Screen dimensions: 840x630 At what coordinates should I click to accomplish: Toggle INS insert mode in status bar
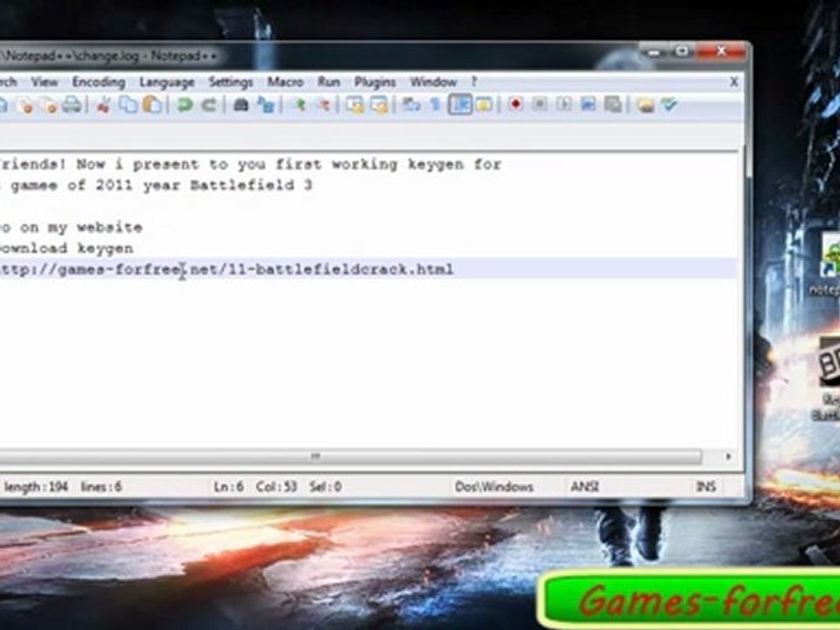click(x=705, y=487)
